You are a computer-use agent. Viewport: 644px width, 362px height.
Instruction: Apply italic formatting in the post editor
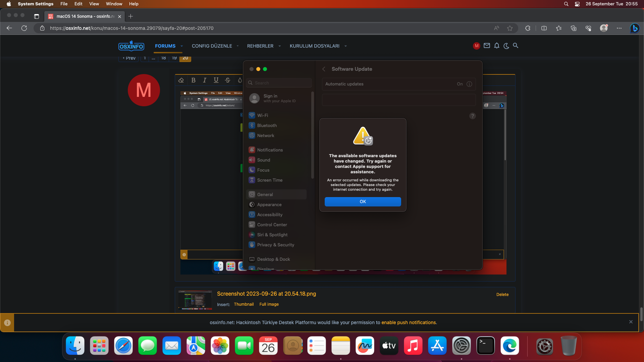coord(205,80)
